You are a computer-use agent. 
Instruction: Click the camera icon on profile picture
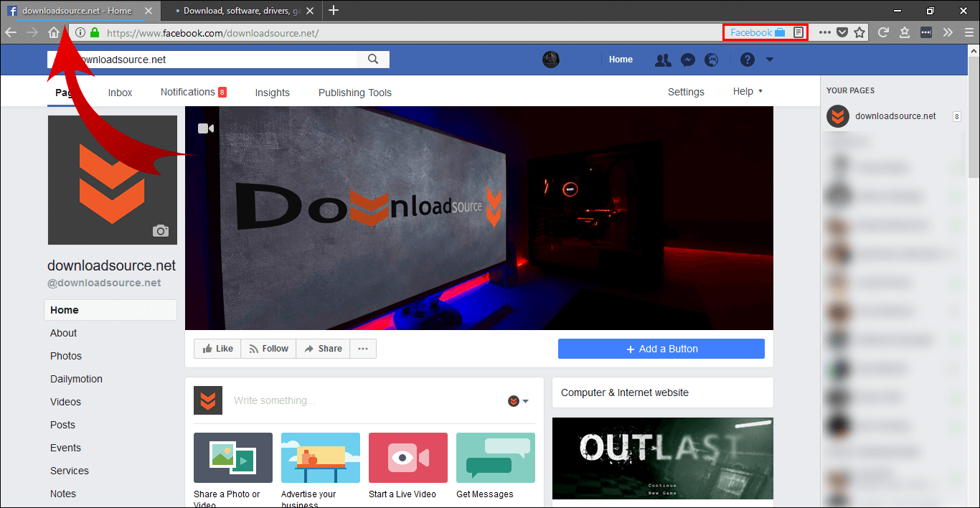coord(161,230)
